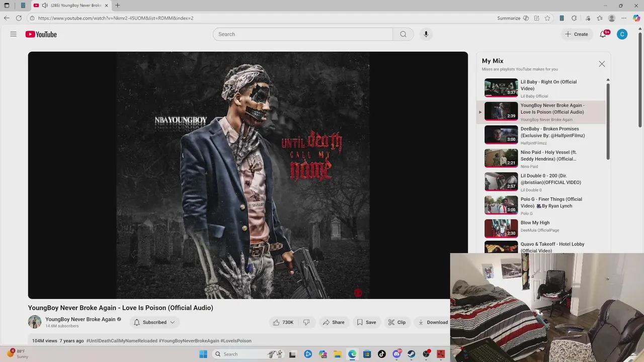Open Edge tab actions menu
The image size is (644, 362).
coord(7,6)
